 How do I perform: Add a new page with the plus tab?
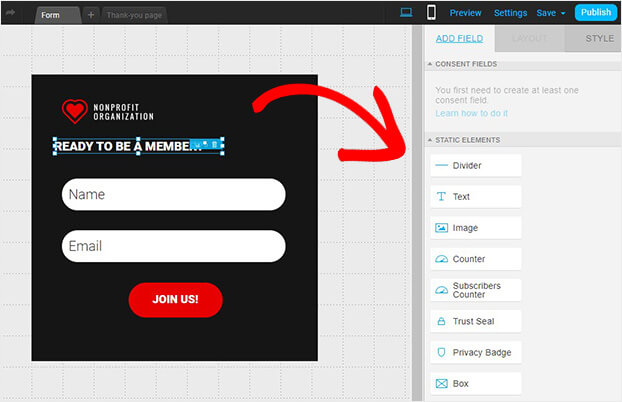coord(91,15)
